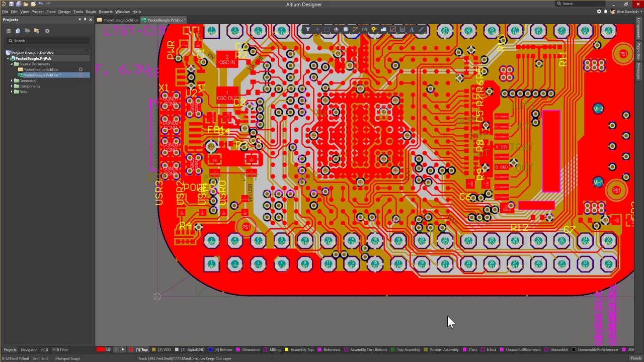Open the Tools menu
Image resolution: width=644 pixels, height=362 pixels.
click(78, 12)
